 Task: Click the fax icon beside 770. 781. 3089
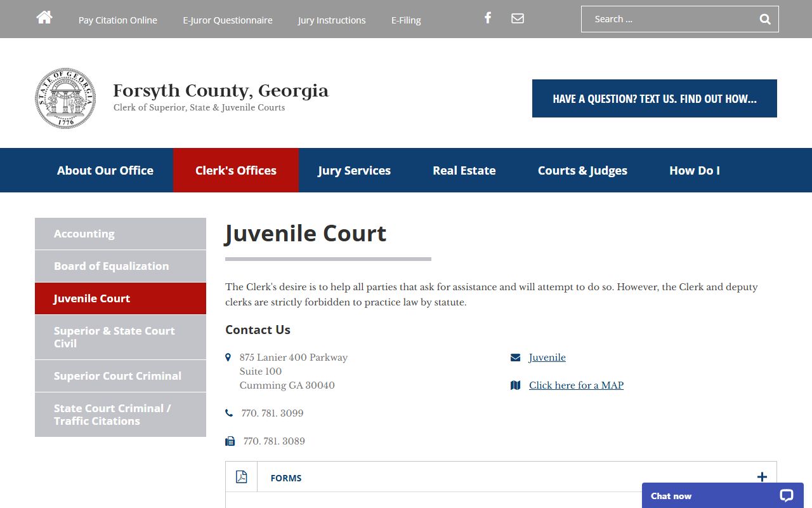230,441
